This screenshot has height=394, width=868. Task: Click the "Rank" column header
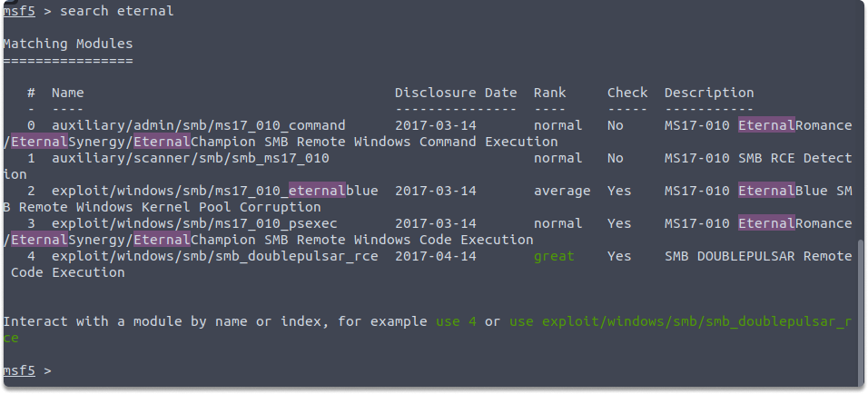[549, 93]
